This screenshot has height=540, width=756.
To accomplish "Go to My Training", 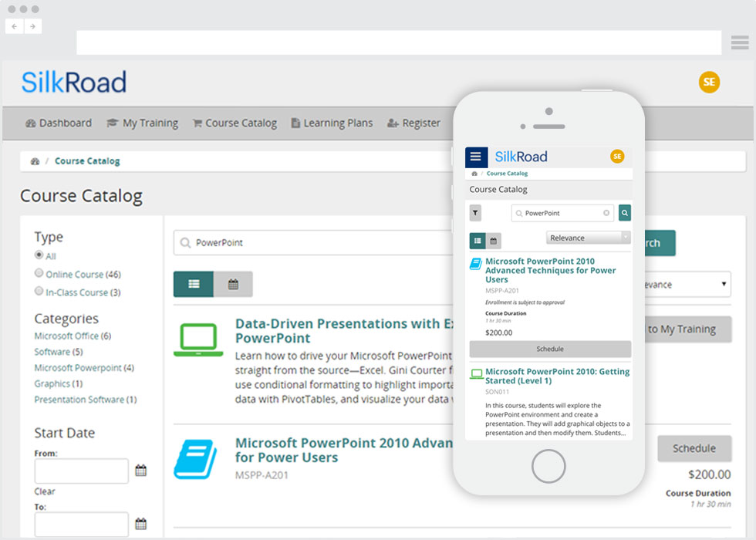I will pos(142,123).
